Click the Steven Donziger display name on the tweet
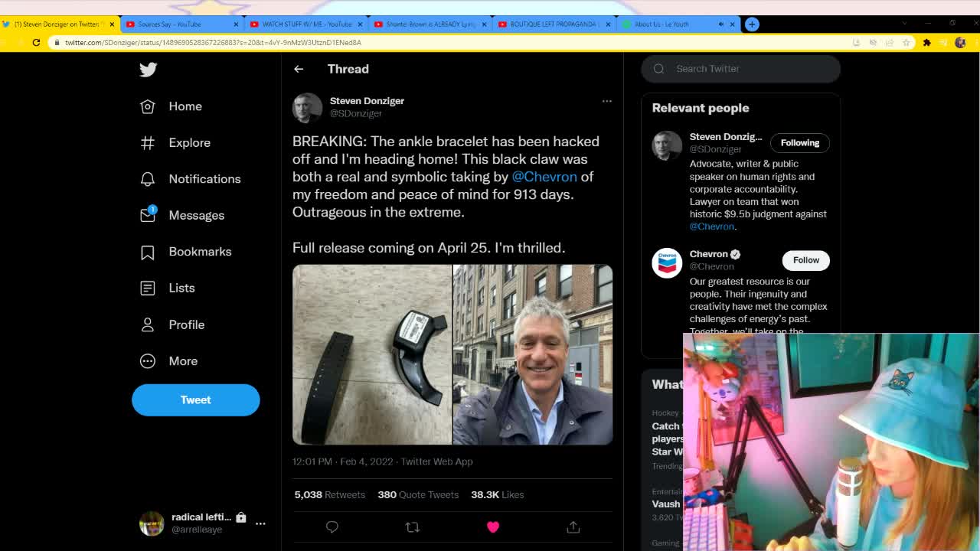The image size is (980, 551). [x=367, y=101]
